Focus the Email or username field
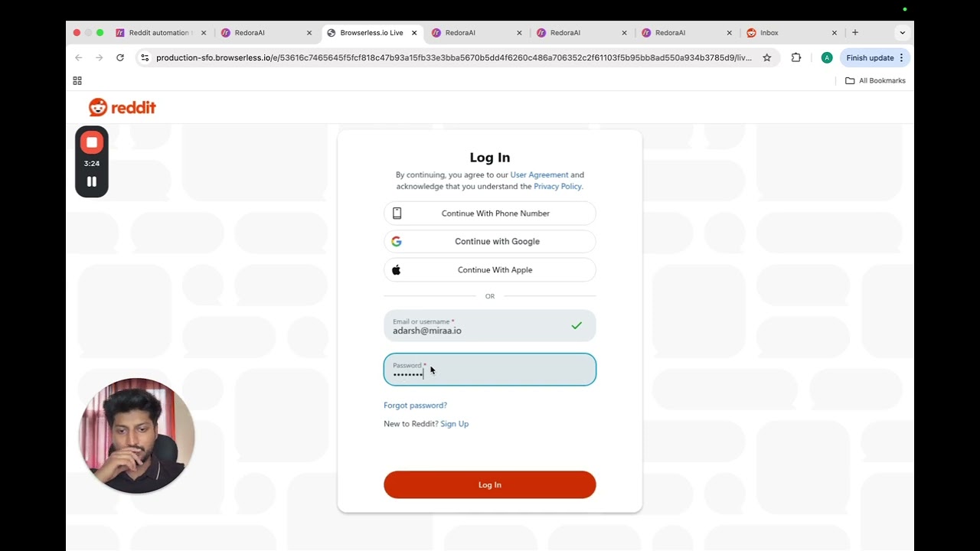The width and height of the screenshot is (980, 551). (x=490, y=326)
